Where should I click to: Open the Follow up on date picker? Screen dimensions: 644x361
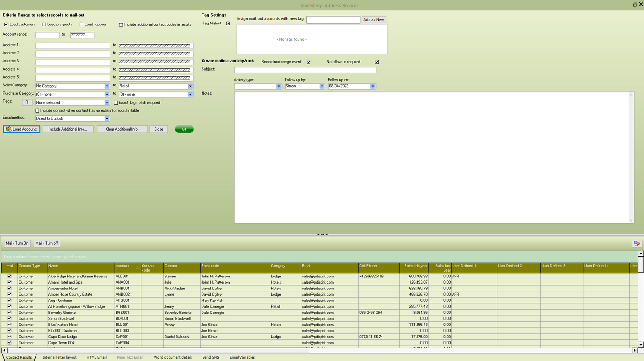[x=372, y=86]
